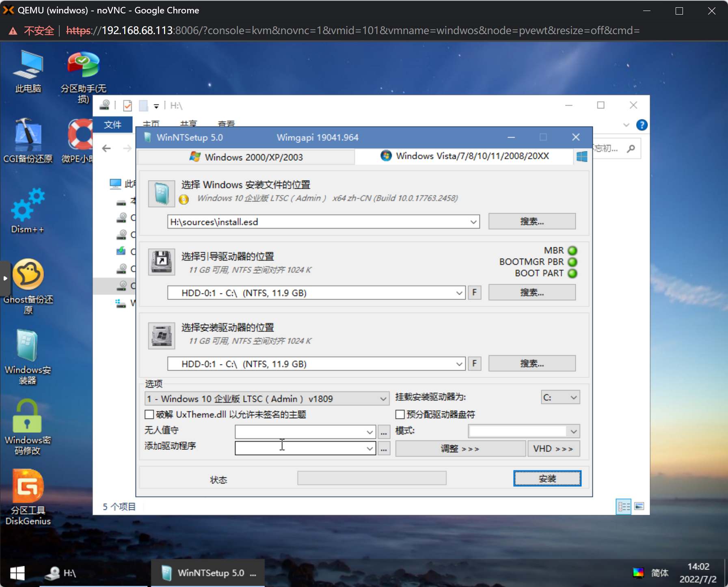
Task: Launch the Dism++ desktop icon
Action: [28, 211]
